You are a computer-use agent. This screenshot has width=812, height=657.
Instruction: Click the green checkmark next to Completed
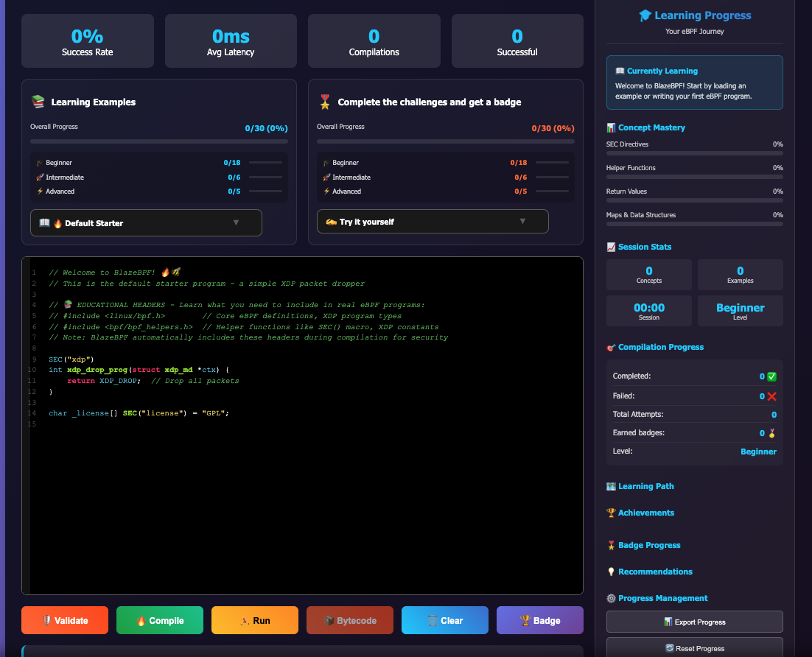coord(771,376)
